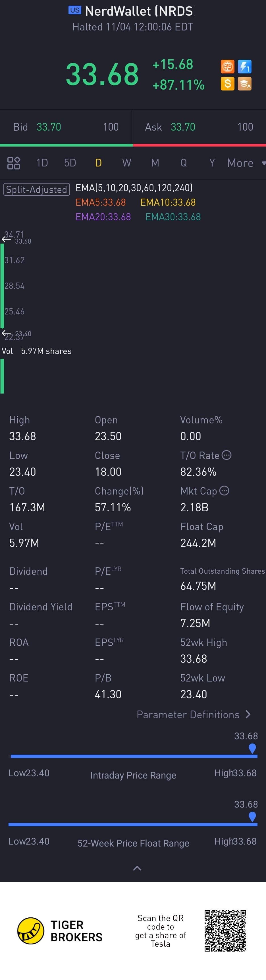Expand the More timeframe dropdown

coord(246,163)
